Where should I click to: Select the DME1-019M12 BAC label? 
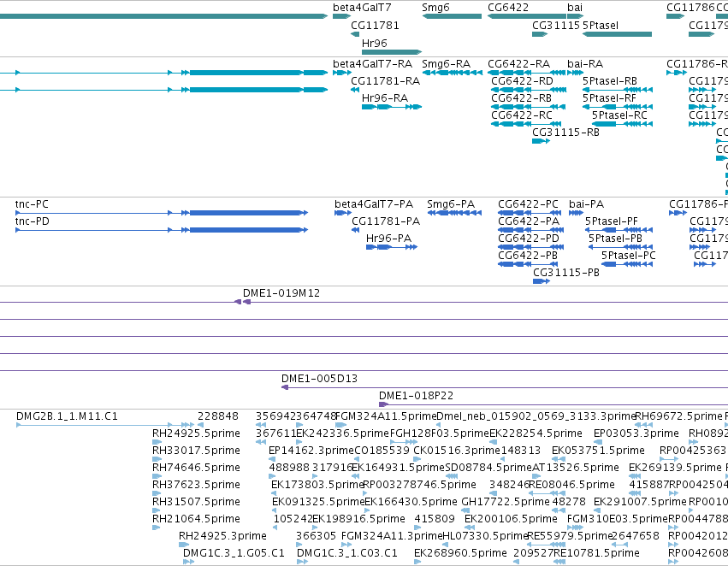click(x=281, y=293)
